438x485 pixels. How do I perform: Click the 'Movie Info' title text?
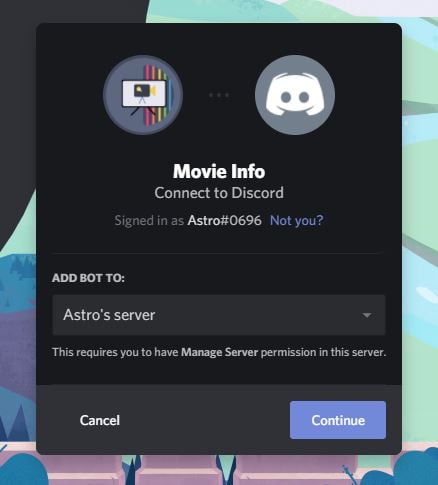tap(219, 171)
